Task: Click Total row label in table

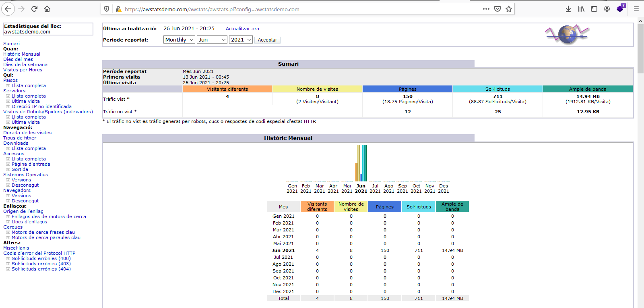Action: click(x=283, y=298)
